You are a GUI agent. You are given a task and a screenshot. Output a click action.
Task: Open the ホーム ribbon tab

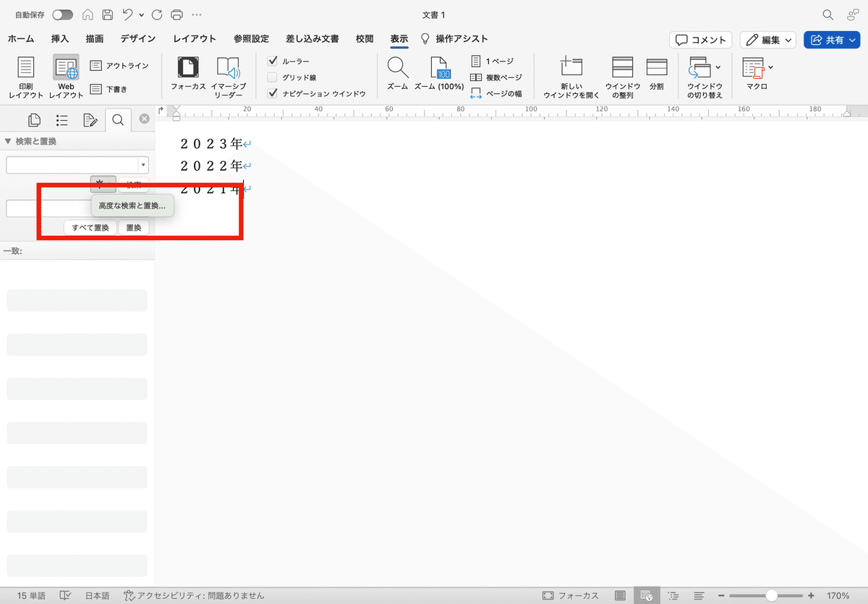(x=20, y=38)
